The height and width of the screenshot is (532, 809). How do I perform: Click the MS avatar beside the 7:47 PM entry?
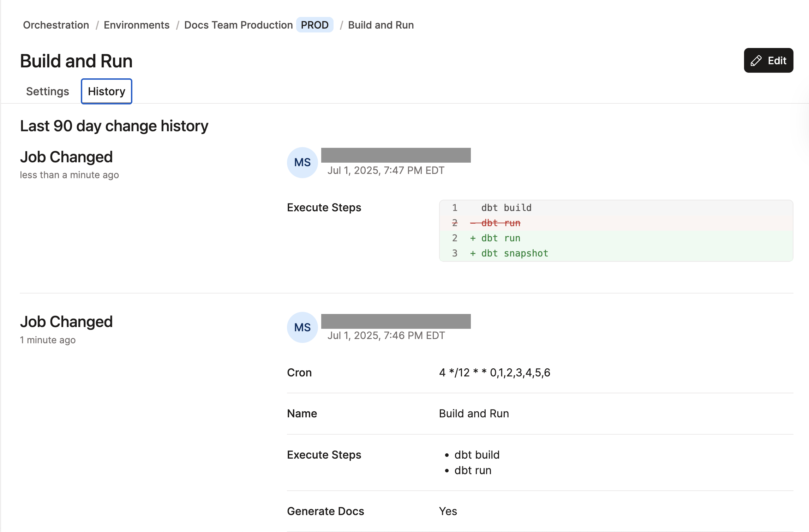[302, 163]
